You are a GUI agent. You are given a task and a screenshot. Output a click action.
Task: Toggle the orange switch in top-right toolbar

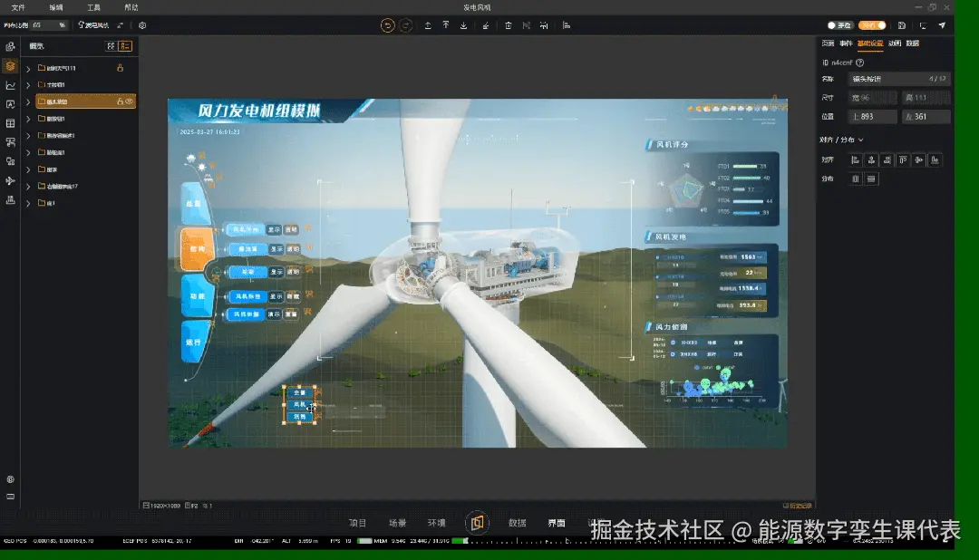tap(872, 25)
